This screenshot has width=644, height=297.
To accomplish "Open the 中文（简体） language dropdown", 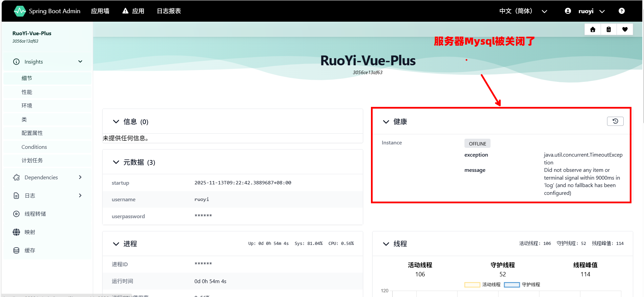I will tap(523, 11).
